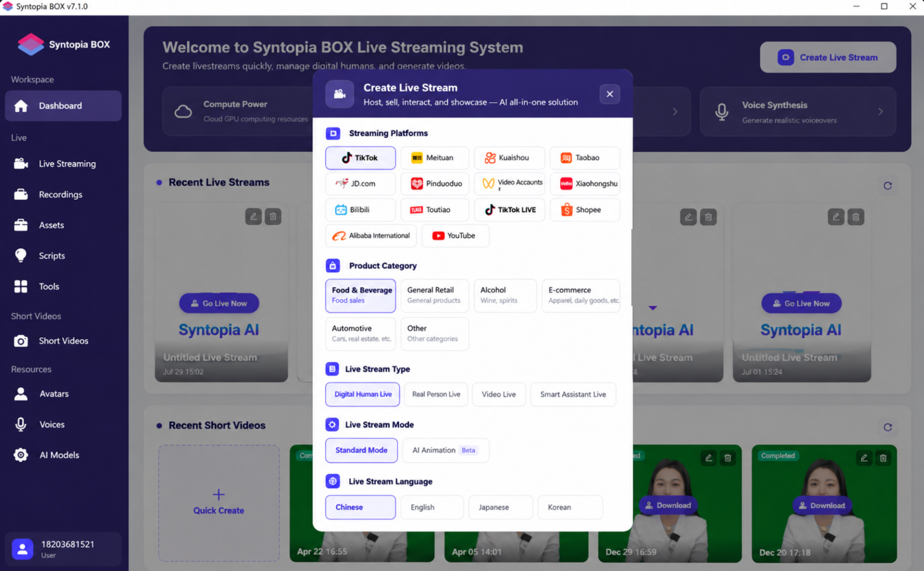Choose the Alcohol product category

tap(505, 295)
